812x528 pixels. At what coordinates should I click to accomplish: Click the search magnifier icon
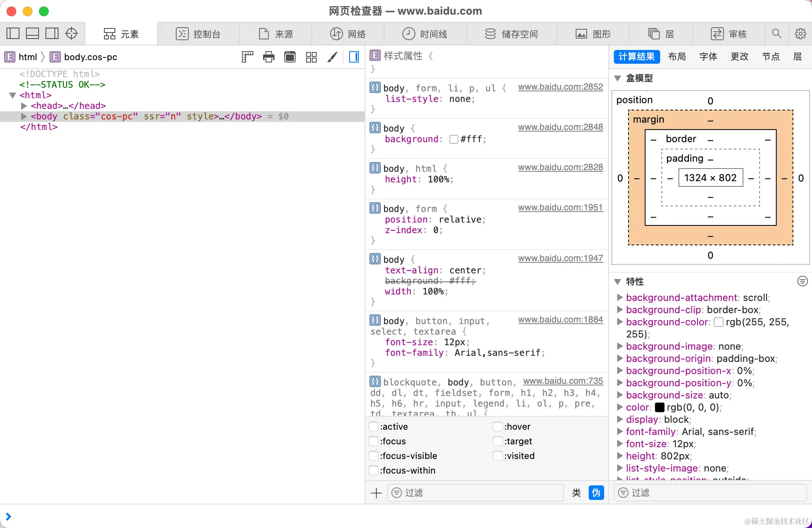tap(776, 34)
